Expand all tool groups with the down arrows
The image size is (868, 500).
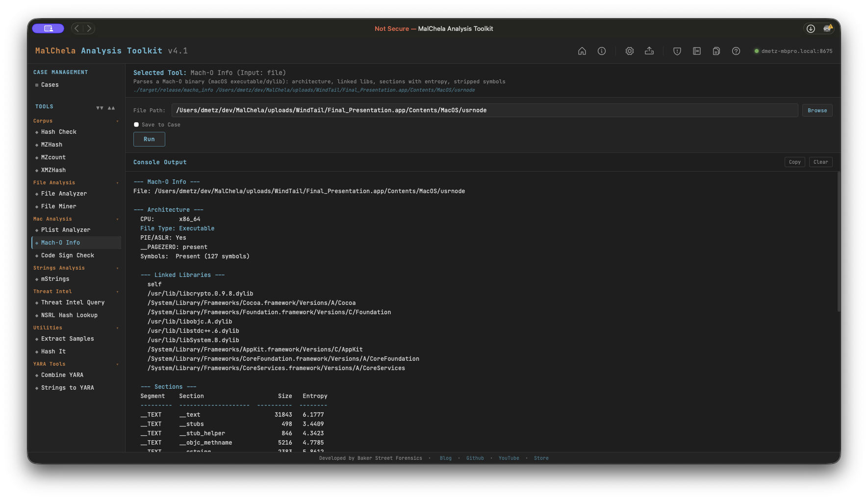click(x=100, y=108)
